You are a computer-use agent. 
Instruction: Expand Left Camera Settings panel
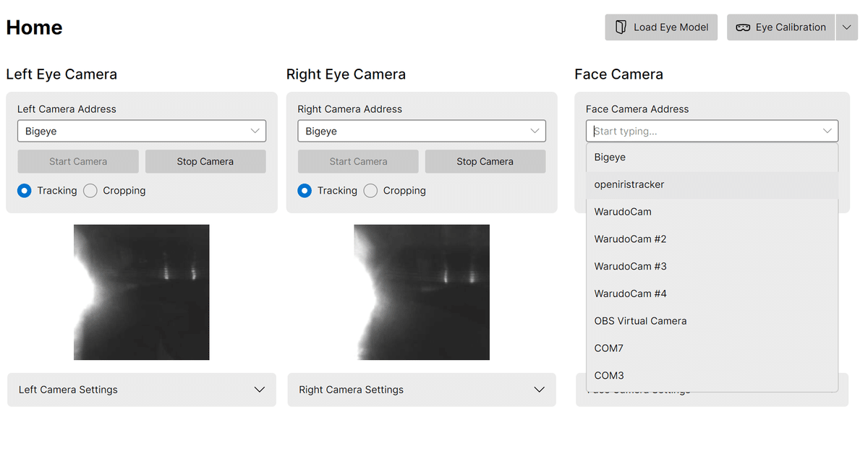(142, 390)
